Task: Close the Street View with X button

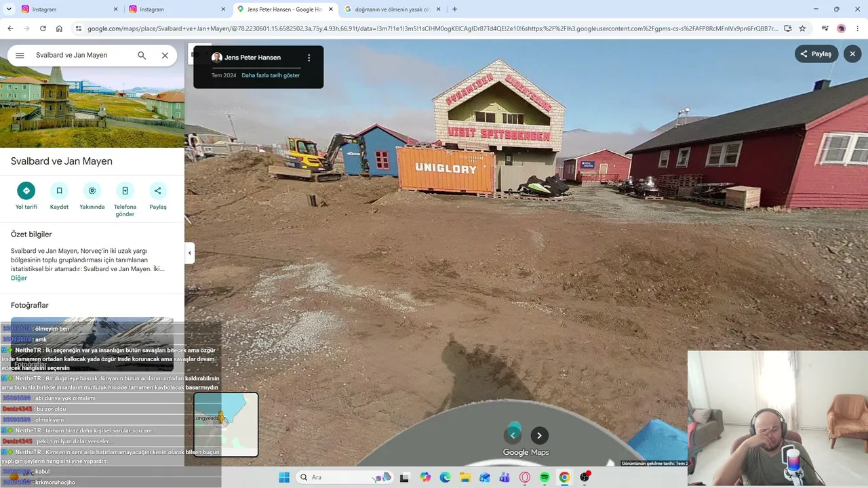Action: [x=852, y=54]
